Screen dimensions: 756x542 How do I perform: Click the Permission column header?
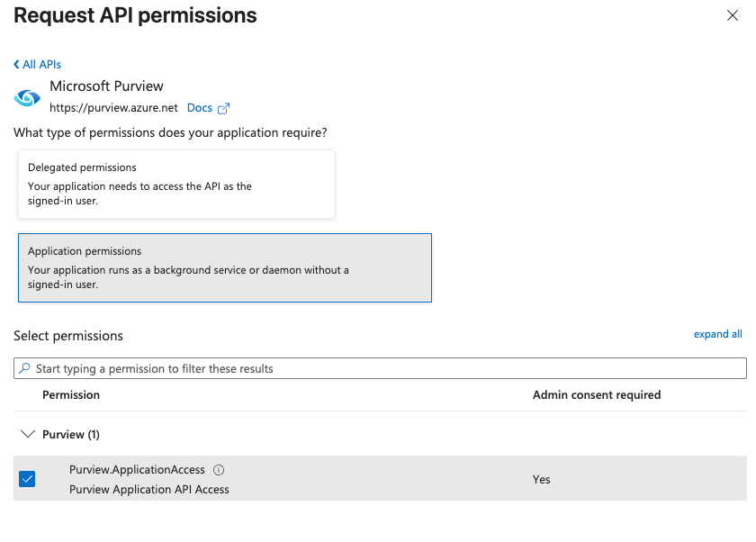[x=71, y=395]
